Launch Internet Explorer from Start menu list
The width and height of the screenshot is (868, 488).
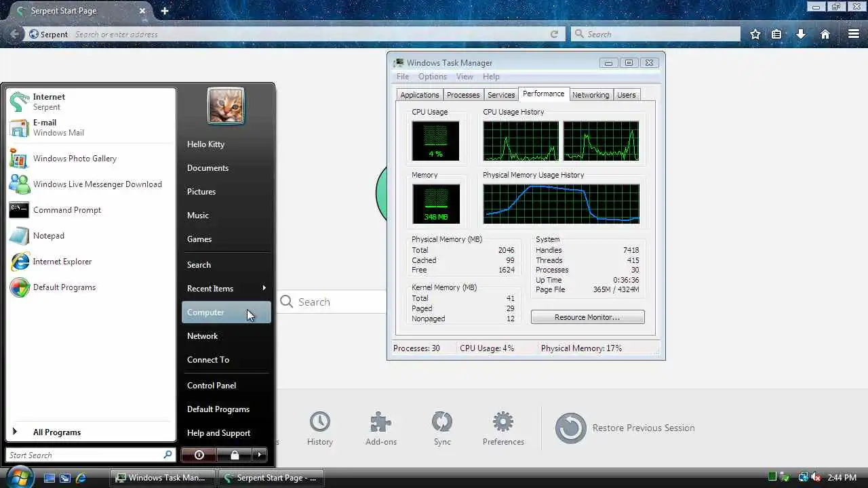(x=91, y=262)
